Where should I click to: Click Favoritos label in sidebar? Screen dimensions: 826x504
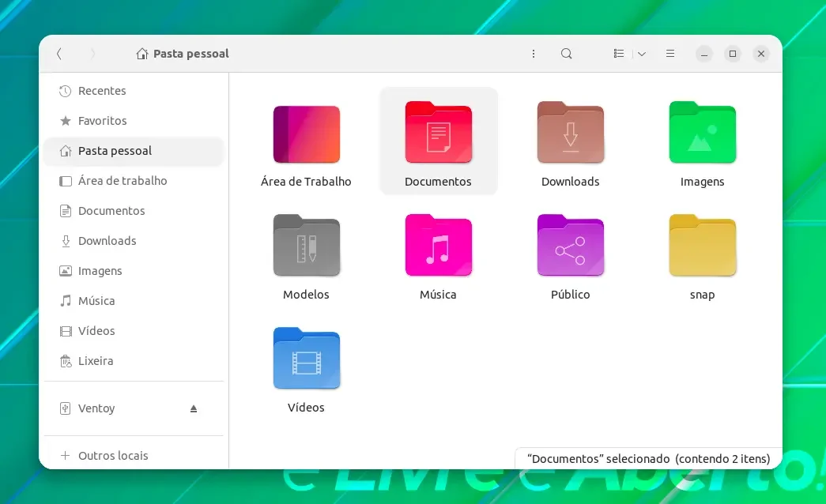tap(103, 121)
